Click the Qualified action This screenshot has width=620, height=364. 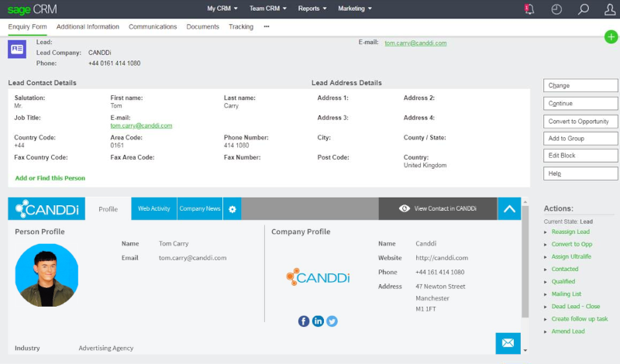point(563,281)
